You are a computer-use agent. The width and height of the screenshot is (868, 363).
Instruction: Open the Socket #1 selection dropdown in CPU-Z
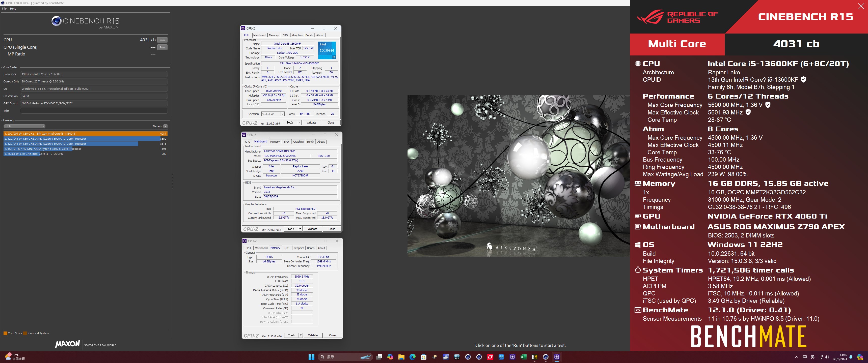(x=273, y=114)
